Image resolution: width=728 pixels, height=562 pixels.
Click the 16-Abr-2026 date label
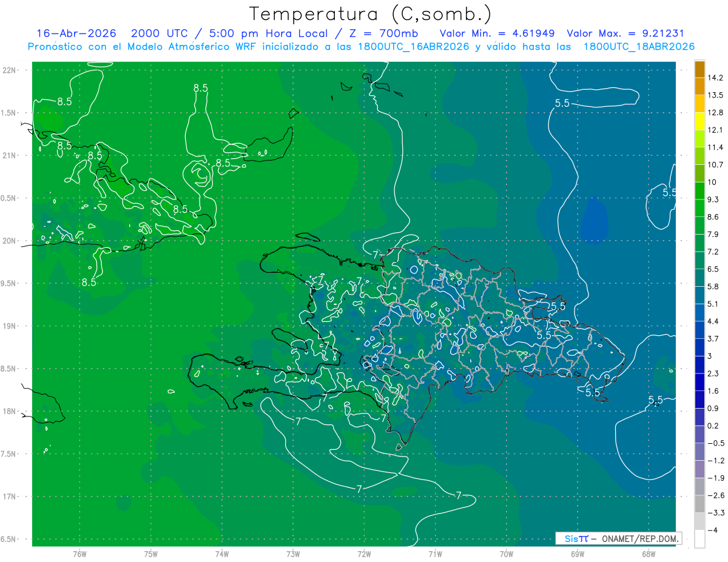point(76,33)
